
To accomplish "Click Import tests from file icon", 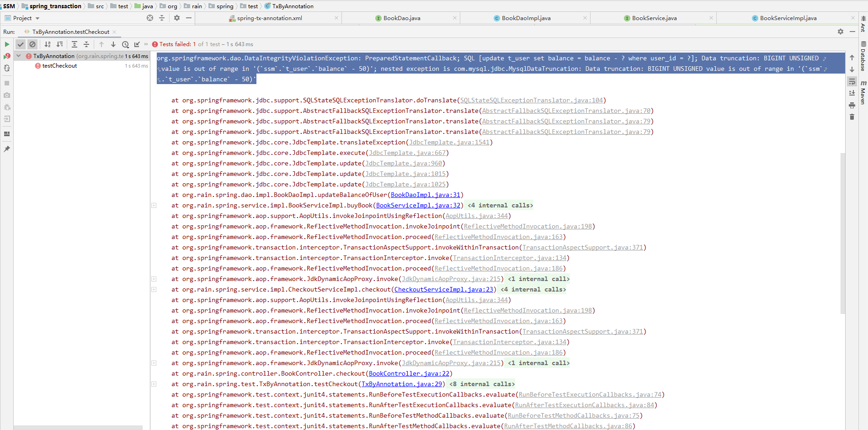I will point(137,44).
